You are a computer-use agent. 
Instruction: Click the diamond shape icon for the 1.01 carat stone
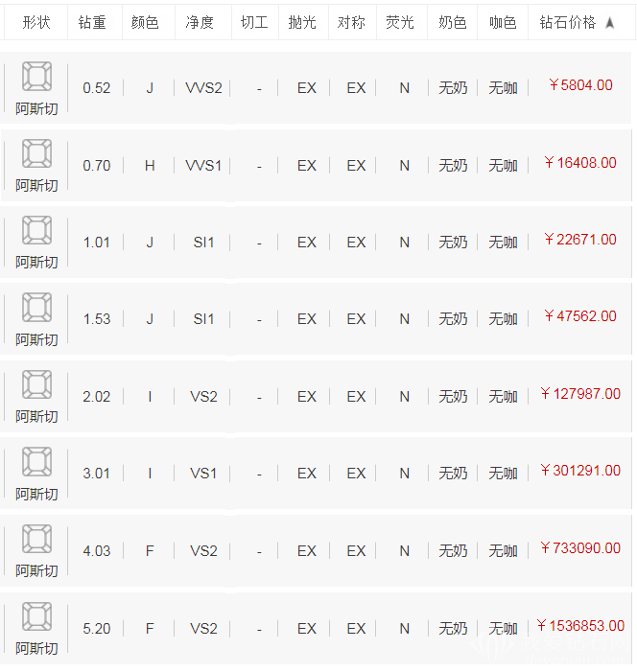click(36, 230)
